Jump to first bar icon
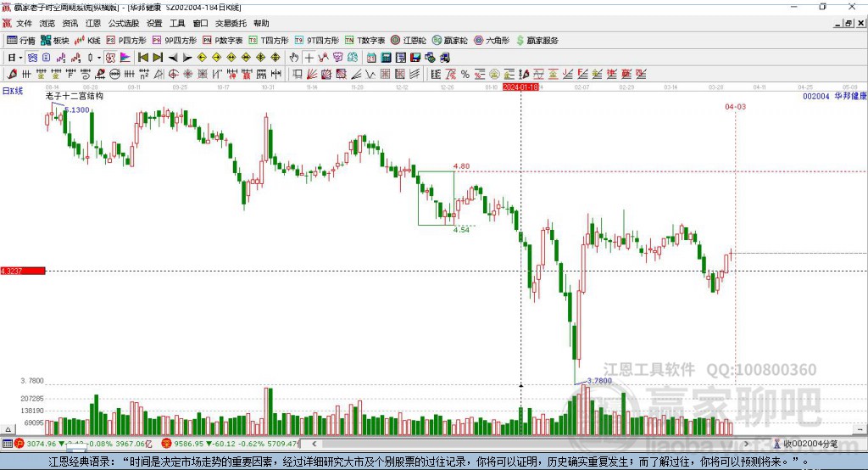 coord(142,57)
